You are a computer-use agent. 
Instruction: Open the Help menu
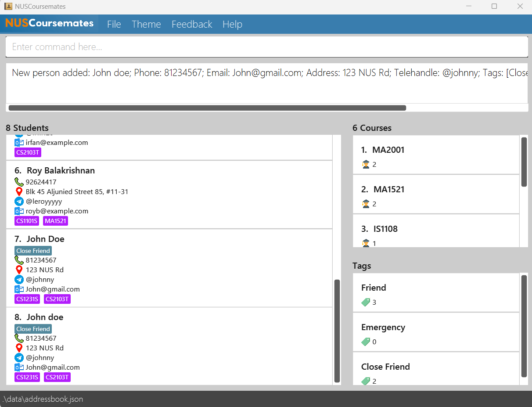(x=232, y=24)
